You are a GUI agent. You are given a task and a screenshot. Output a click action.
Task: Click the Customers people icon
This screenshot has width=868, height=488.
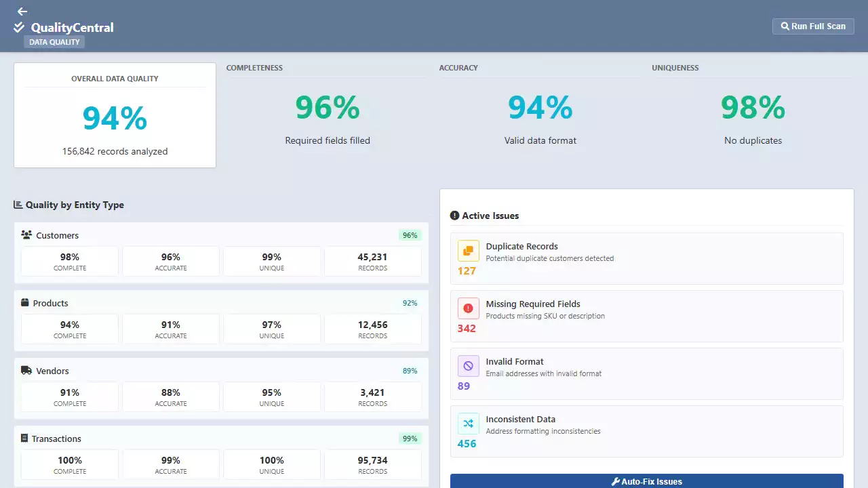point(26,235)
